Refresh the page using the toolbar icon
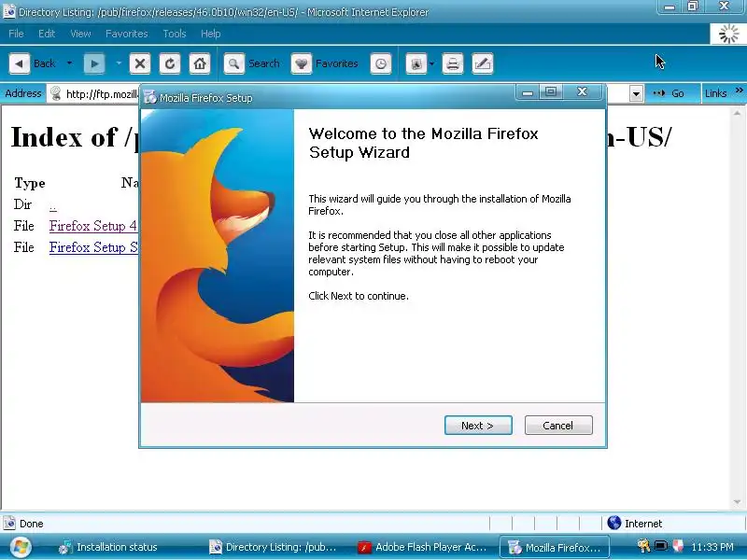The image size is (747, 560). coord(170,63)
